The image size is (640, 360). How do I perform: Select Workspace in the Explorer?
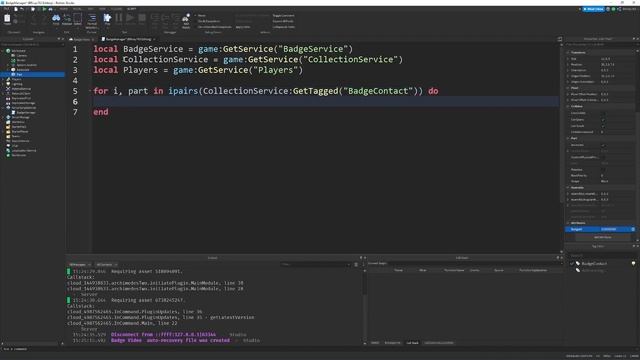pos(18,51)
